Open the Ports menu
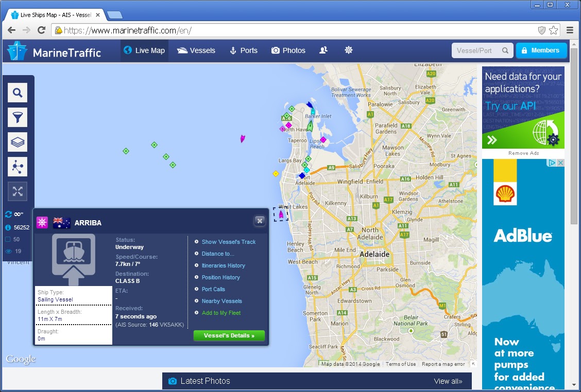581x392 pixels. pyautogui.click(x=244, y=51)
